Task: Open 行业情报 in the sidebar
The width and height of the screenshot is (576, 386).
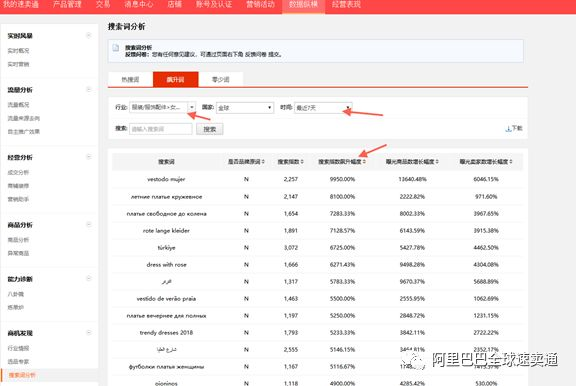Action: 18,348
